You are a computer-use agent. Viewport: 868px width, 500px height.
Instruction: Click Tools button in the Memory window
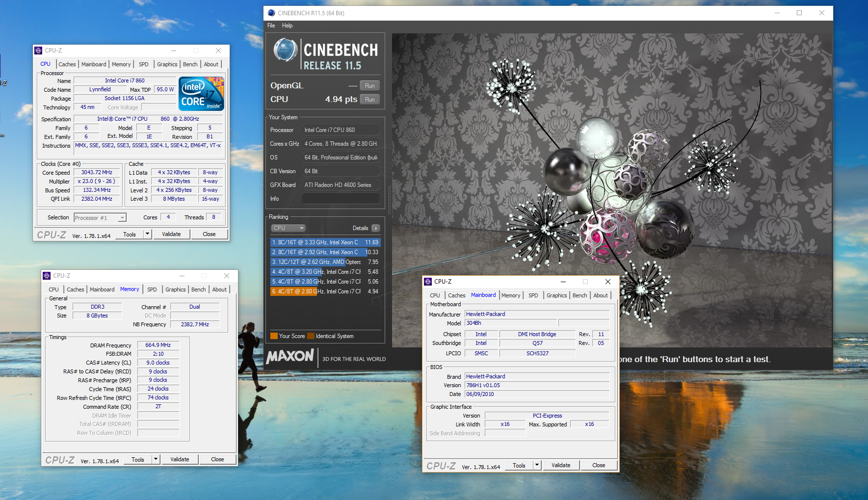tap(138, 459)
